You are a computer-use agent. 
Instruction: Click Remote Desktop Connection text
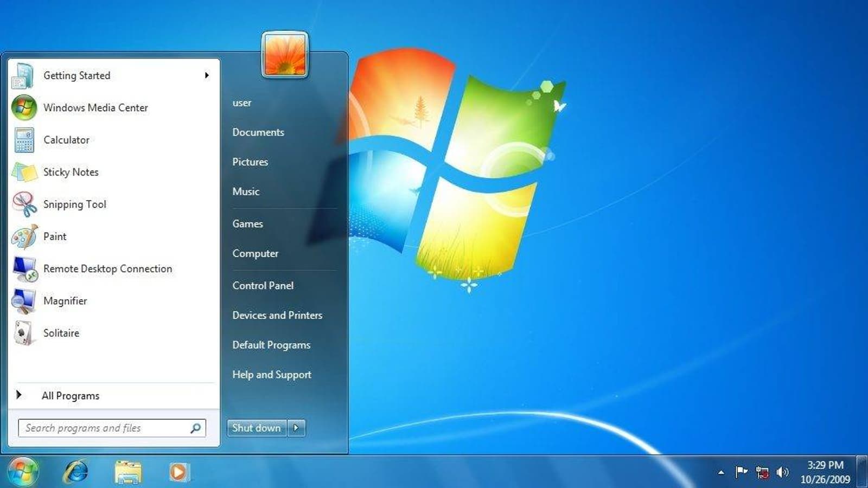pos(107,269)
